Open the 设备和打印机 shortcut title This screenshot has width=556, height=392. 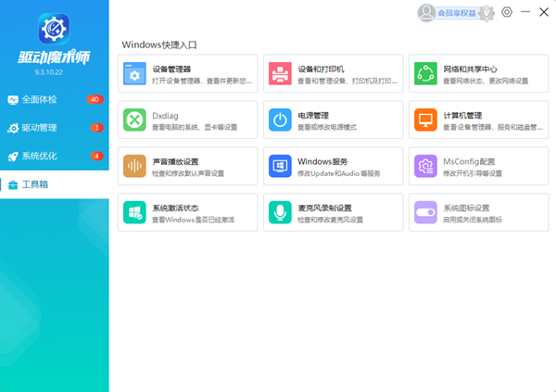pos(321,70)
